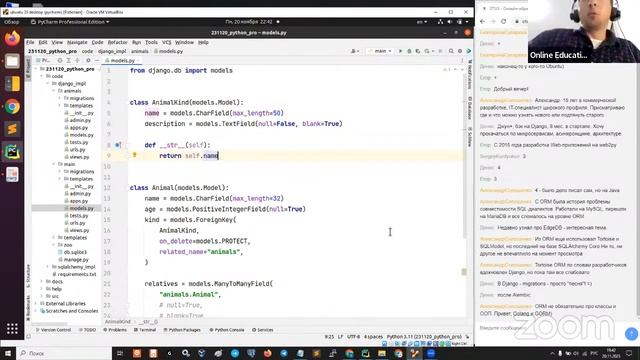Open Windows Start button
The height and width of the screenshot is (360, 640).
pos(8,353)
